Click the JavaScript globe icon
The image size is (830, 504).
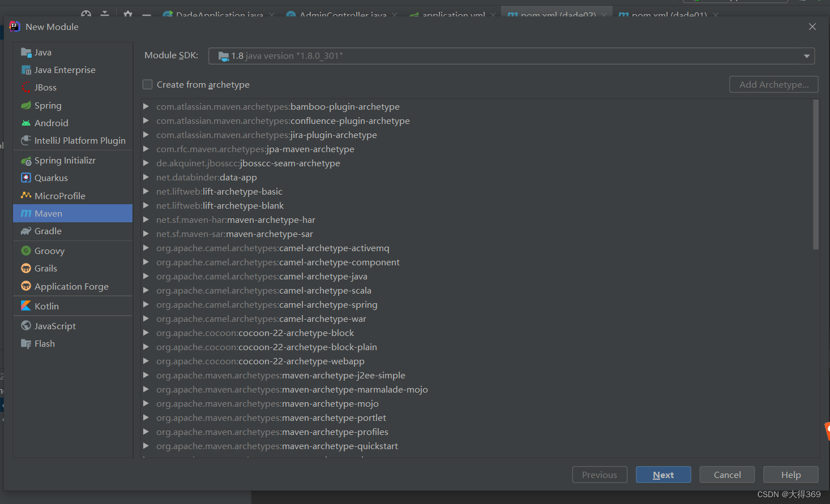pyautogui.click(x=26, y=326)
